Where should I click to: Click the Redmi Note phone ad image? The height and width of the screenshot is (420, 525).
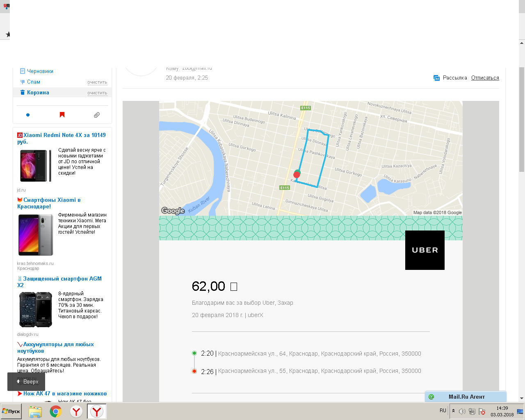point(36,166)
